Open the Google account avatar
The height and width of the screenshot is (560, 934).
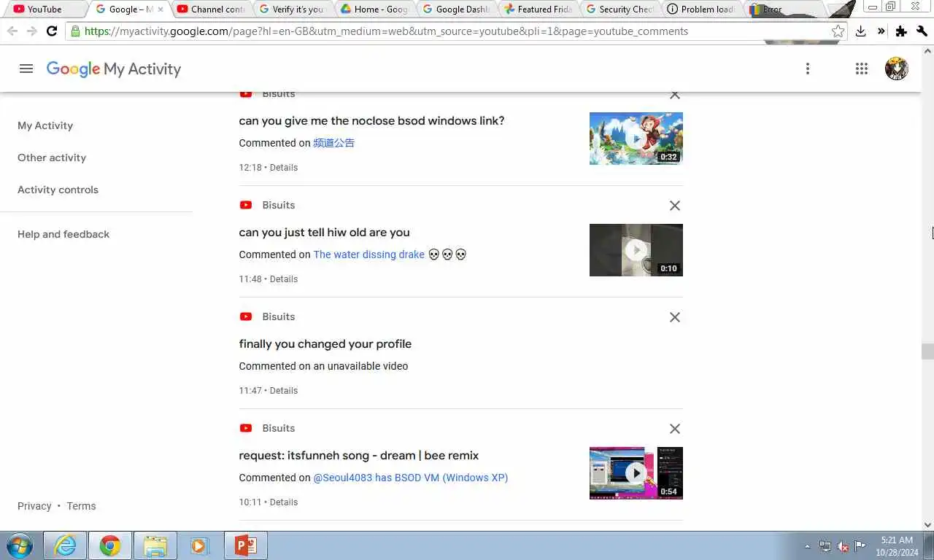click(896, 69)
